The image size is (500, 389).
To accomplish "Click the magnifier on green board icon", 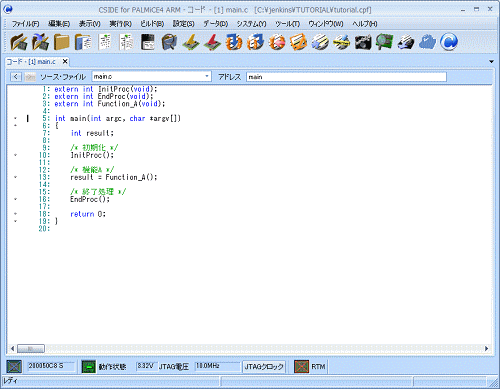I will pyautogui.click(x=384, y=42).
